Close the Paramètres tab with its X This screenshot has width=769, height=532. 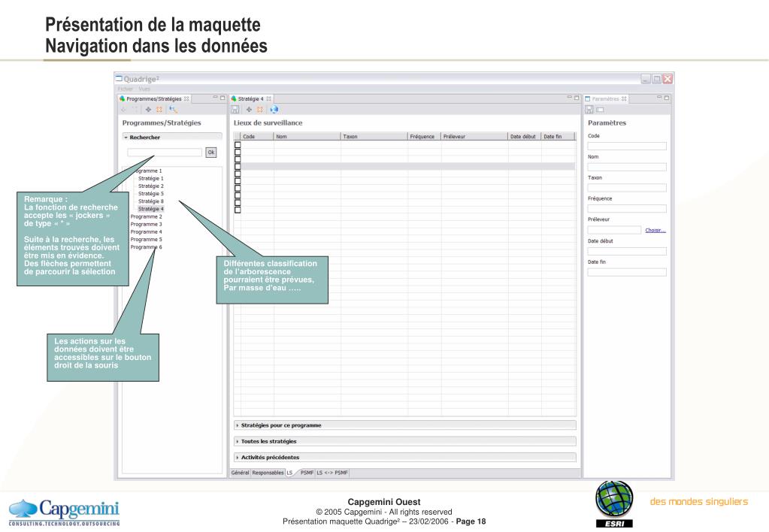click(x=624, y=98)
